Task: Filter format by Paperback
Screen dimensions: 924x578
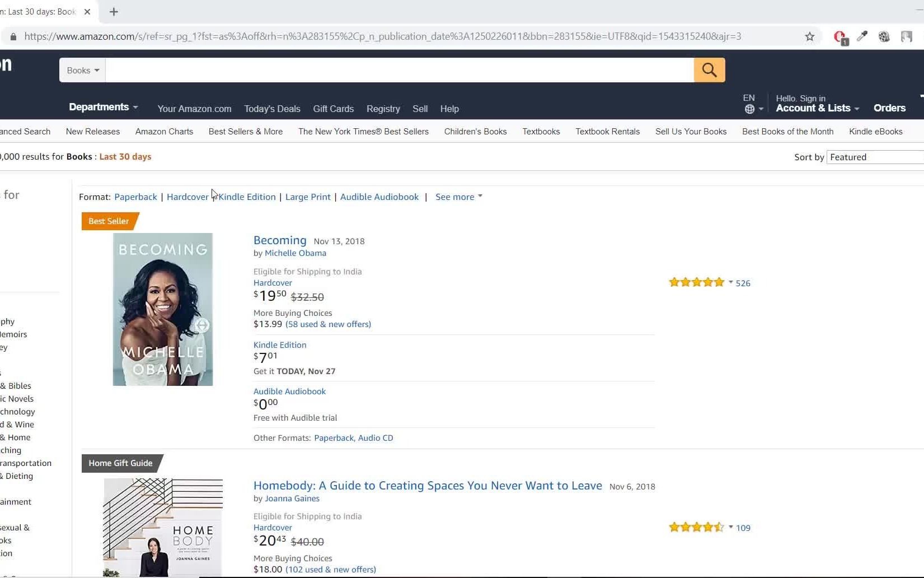Action: [x=135, y=197]
